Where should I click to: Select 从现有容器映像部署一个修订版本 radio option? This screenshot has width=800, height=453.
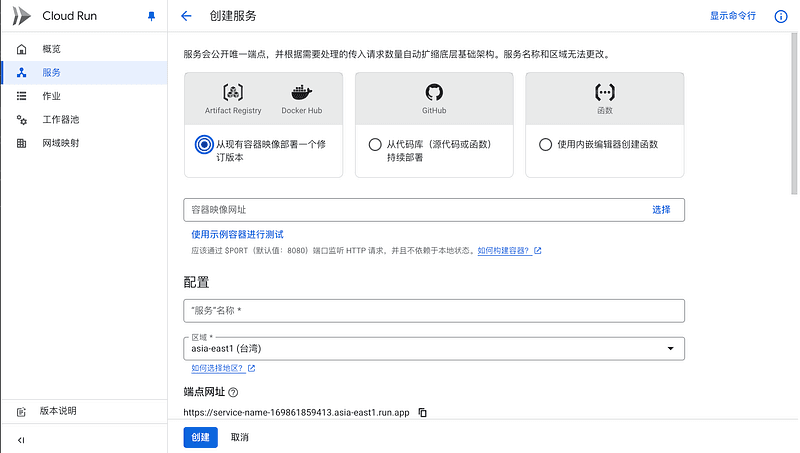tap(203, 144)
